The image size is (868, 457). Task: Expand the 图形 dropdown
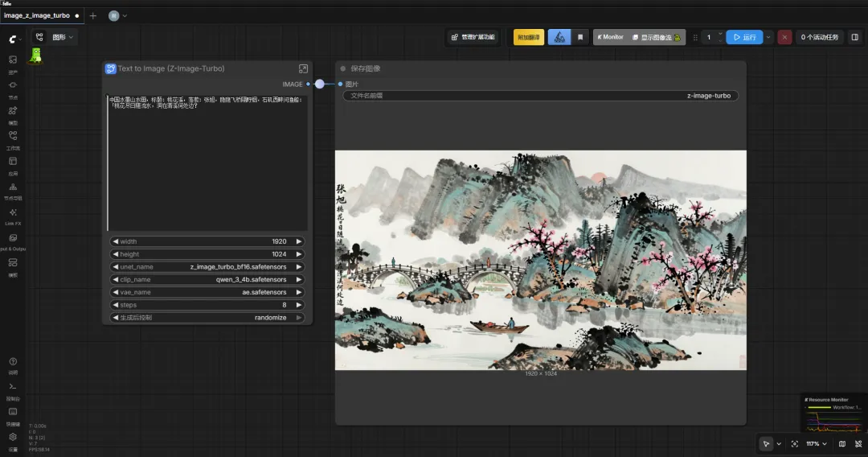[x=63, y=37]
